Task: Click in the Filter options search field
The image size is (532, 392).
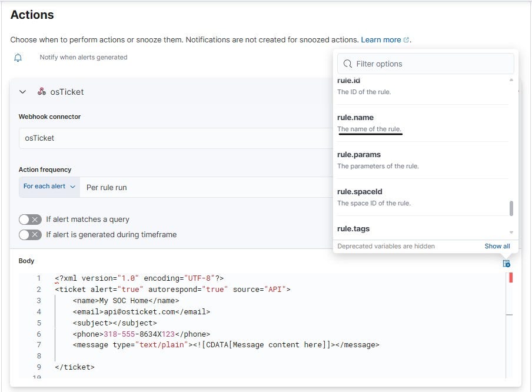Action: click(425, 64)
